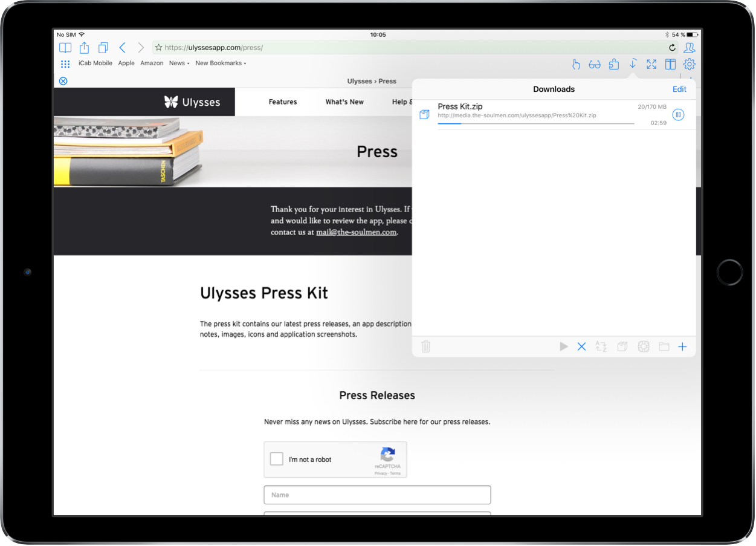The width and height of the screenshot is (756, 546).
Task: Pause the Press Kit.zip download
Action: point(678,114)
